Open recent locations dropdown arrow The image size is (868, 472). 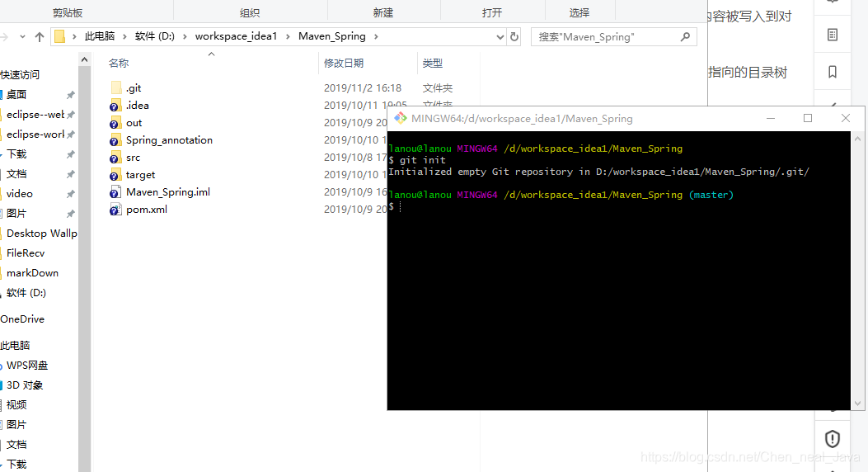[x=22, y=36]
